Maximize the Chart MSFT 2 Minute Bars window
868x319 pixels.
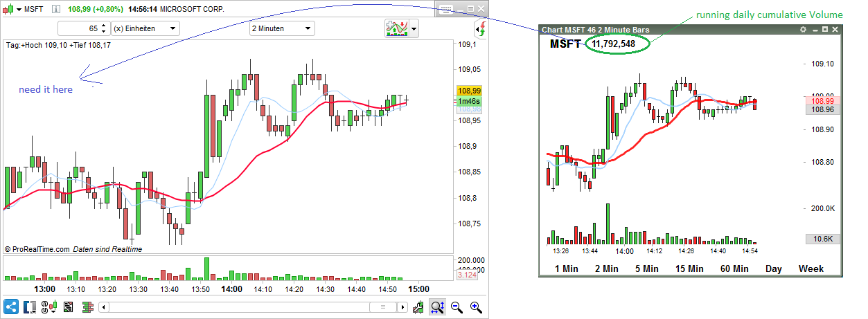click(825, 30)
